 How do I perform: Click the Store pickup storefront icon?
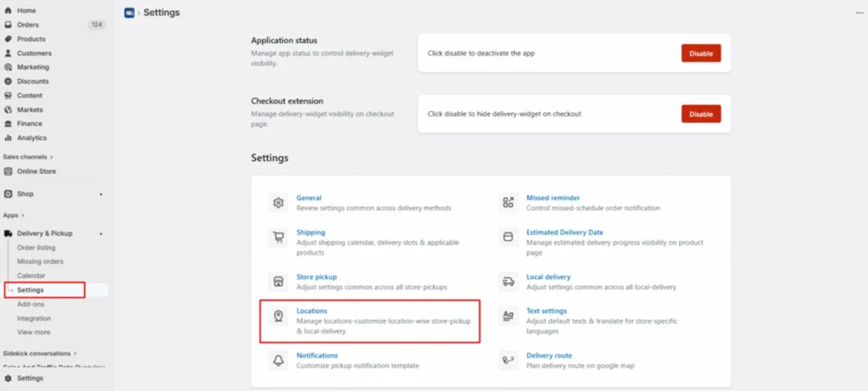pos(277,282)
